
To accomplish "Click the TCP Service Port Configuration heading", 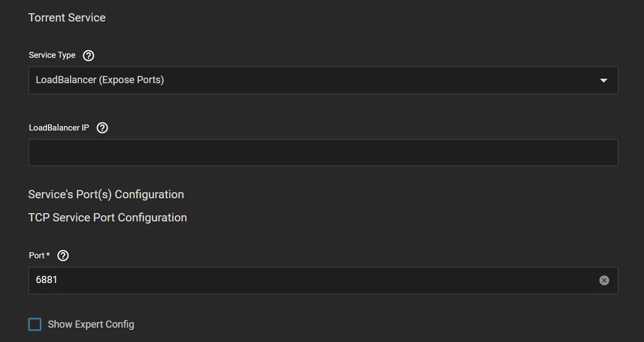I will click(x=108, y=218).
